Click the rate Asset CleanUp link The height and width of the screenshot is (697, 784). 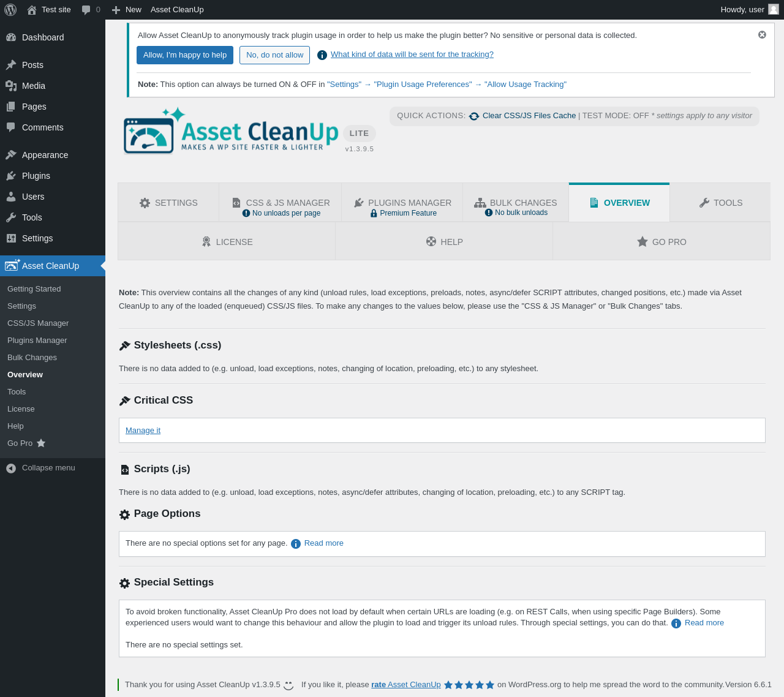[x=406, y=685]
